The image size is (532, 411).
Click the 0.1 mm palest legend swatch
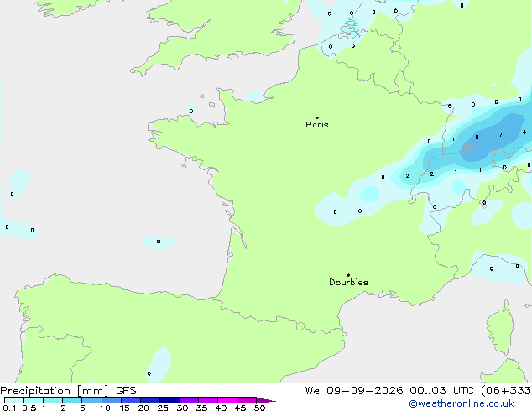(14, 400)
